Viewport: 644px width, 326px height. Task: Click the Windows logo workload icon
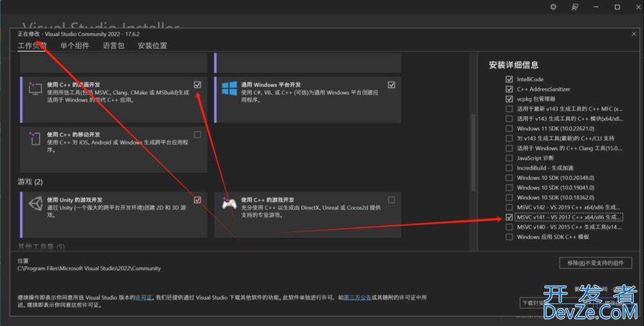pos(229,88)
